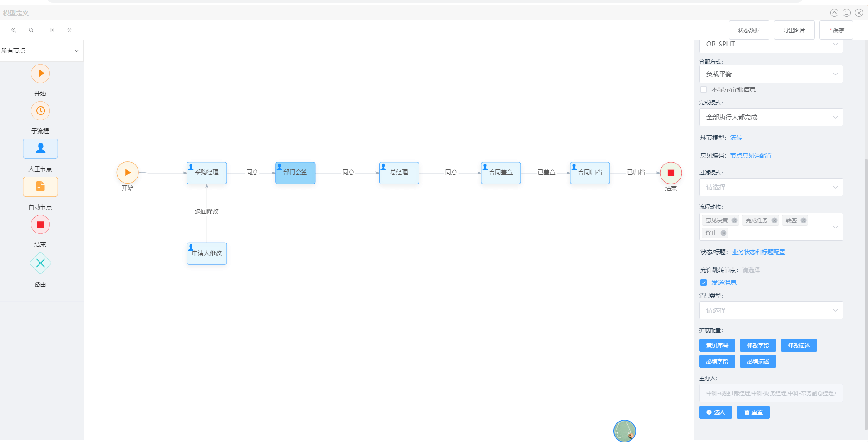Expand the 所有节点 dropdown

click(40, 50)
